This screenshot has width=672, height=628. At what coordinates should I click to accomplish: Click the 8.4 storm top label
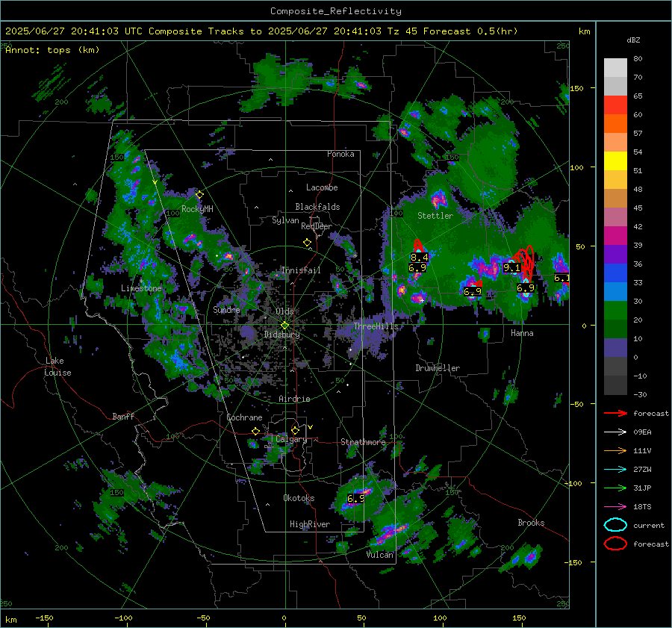pyautogui.click(x=419, y=257)
